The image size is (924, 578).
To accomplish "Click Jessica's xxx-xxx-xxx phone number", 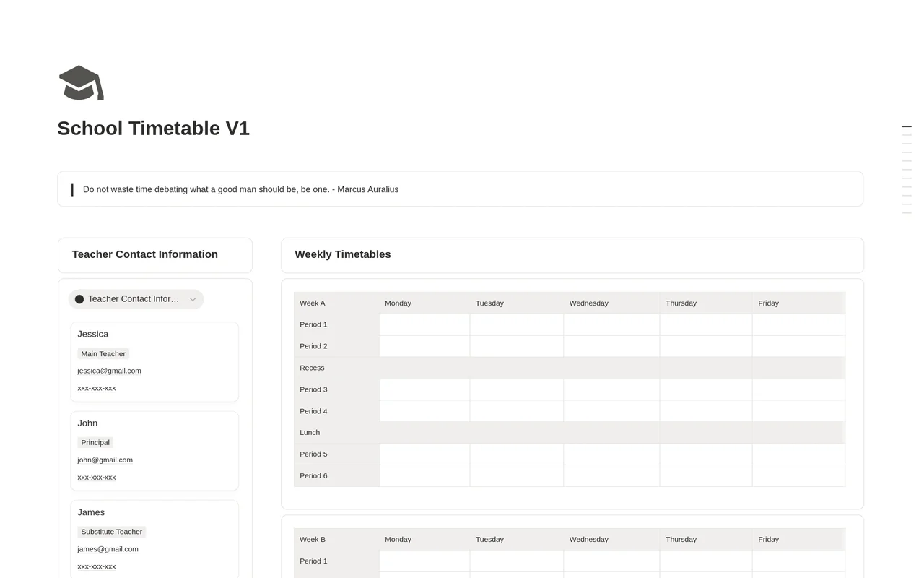I will coord(97,388).
